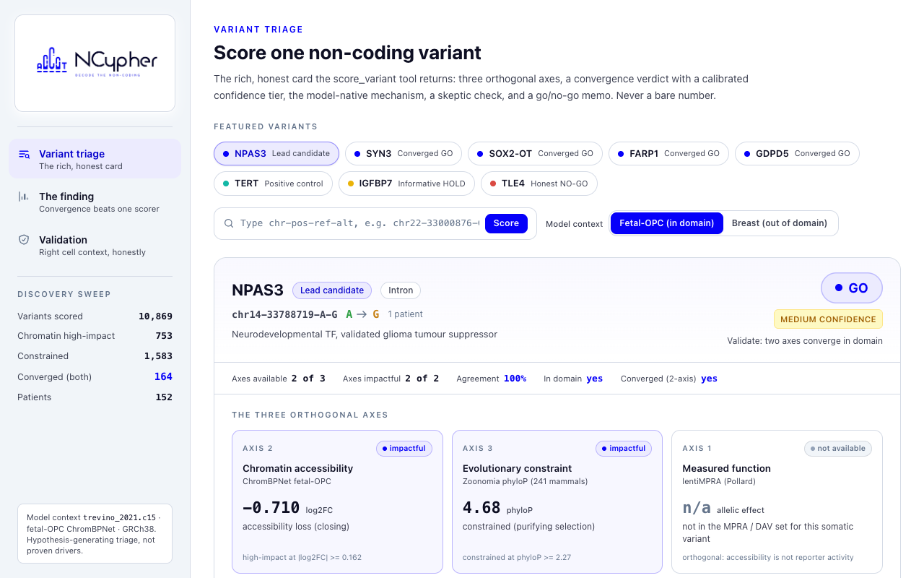Click the bar chart icon beside The finding
Screen dimensions: 924x578
[24, 197]
